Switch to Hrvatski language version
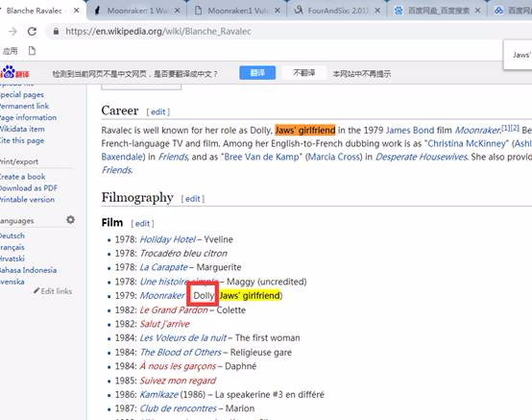 tap(12, 259)
